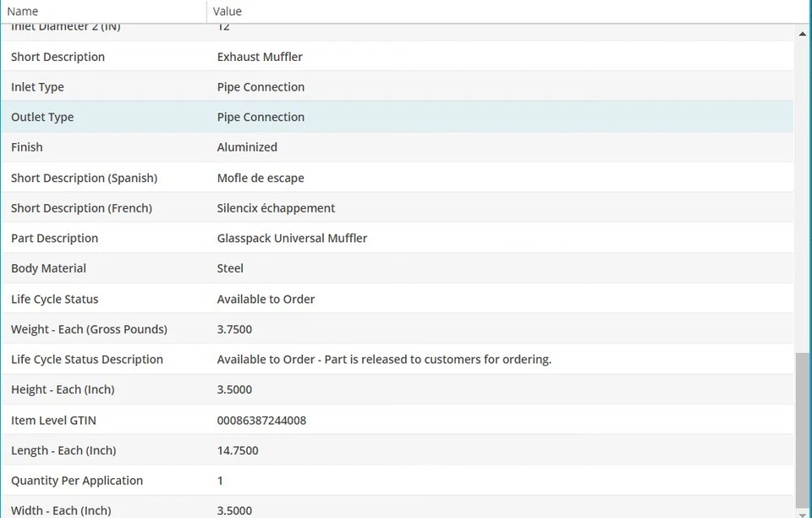Select the Item Level GTIN name
The image size is (812, 518).
point(53,421)
